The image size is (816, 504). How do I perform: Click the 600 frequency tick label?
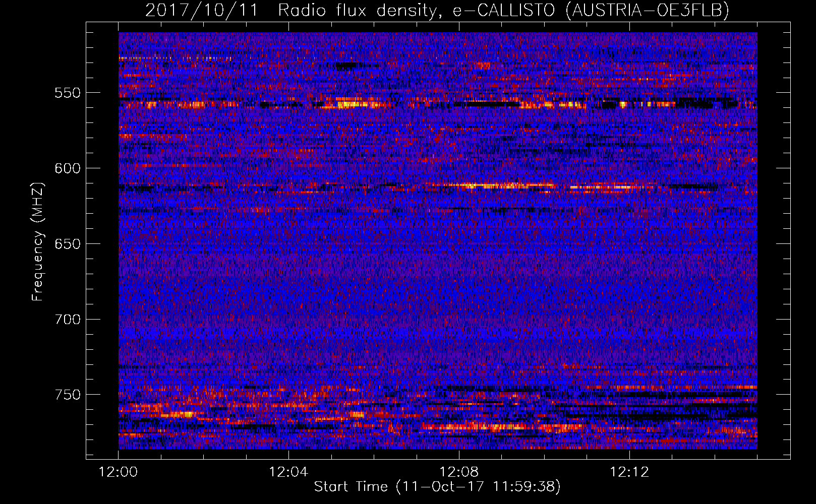tap(68, 168)
